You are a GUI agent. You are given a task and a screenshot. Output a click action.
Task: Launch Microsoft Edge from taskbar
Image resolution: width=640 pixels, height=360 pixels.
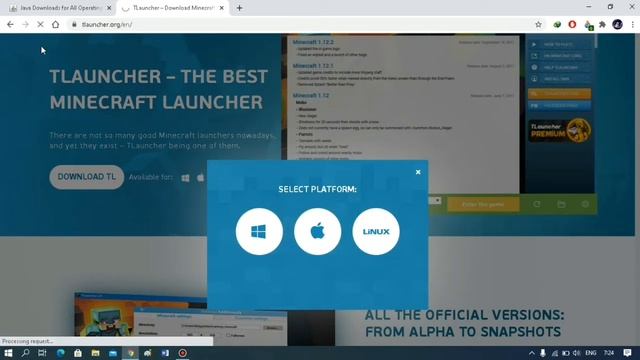pyautogui.click(x=60, y=353)
